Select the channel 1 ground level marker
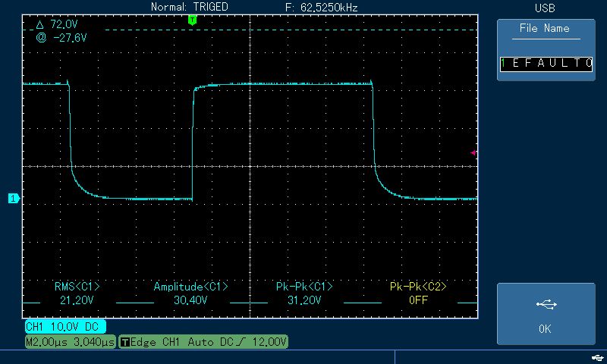Image resolution: width=607 pixels, height=364 pixels. pyautogui.click(x=13, y=199)
